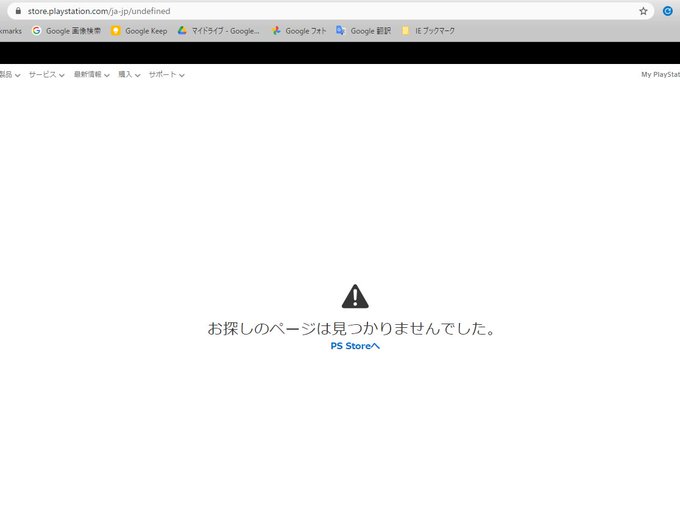This screenshot has height=532, width=680.
Task: Open the Google 翻訳 bookmark
Action: click(x=363, y=31)
